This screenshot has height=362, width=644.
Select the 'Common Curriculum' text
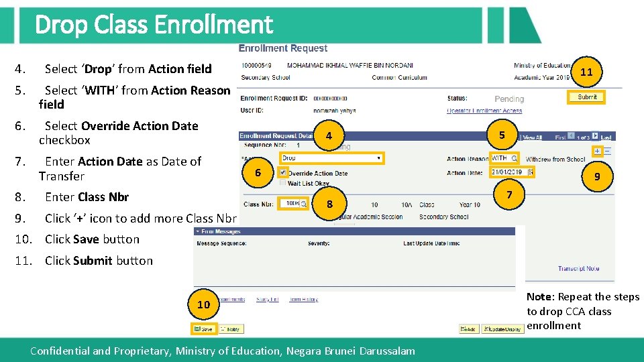pos(399,78)
